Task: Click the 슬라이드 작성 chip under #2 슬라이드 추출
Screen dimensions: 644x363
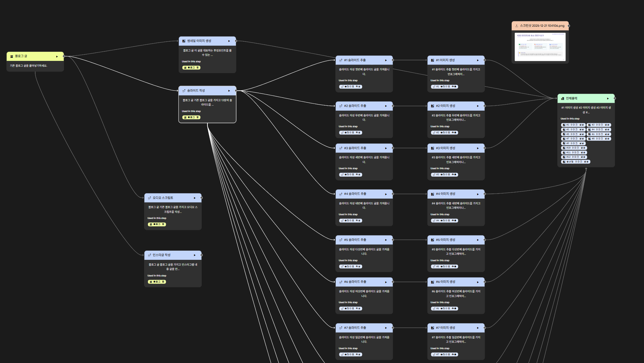Action: pos(351,133)
